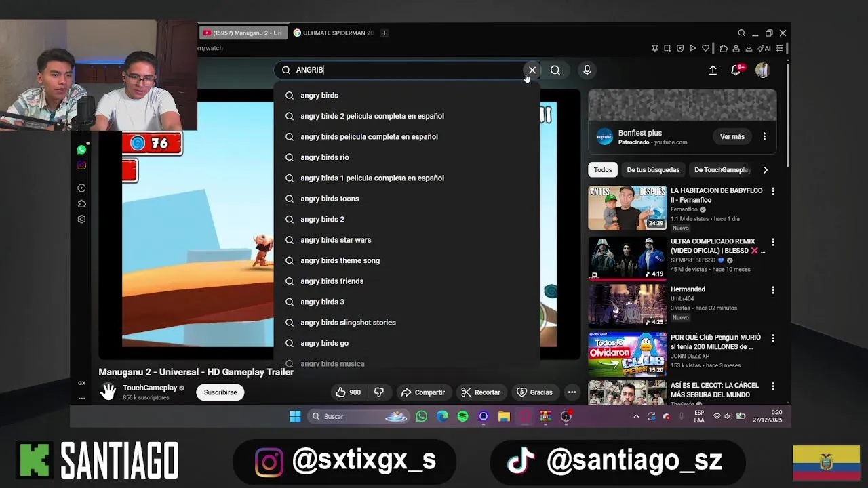Select the angry birds suggestion
This screenshot has width=868, height=488.
point(407,96)
